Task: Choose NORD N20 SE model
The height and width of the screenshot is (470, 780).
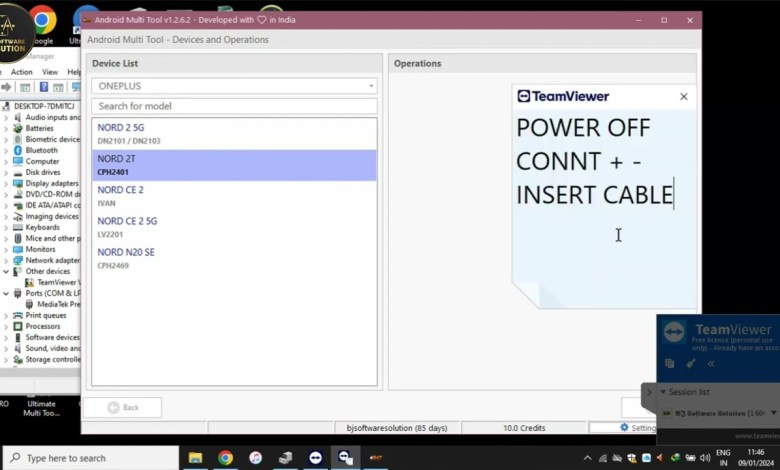Action: [x=234, y=258]
